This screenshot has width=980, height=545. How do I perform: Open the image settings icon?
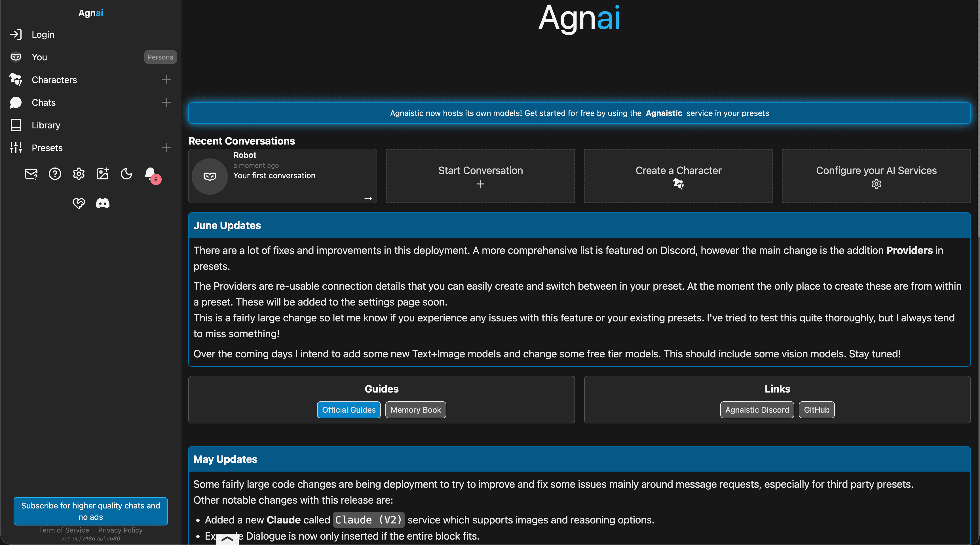(x=103, y=174)
